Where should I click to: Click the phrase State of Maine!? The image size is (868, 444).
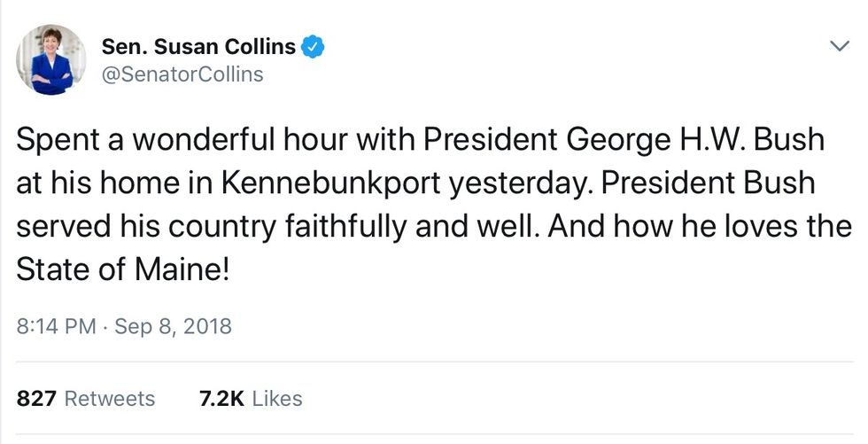tap(123, 268)
